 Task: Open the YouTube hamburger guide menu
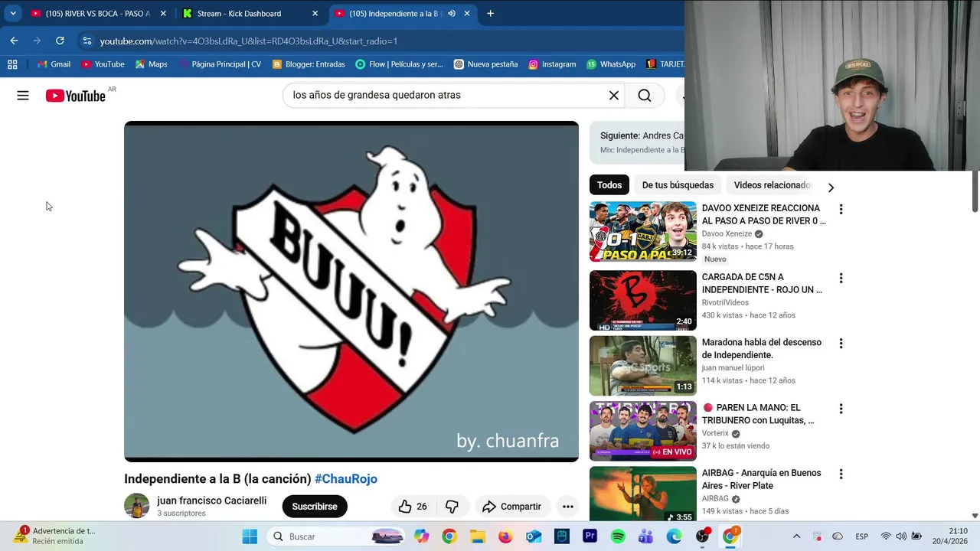pyautogui.click(x=23, y=96)
